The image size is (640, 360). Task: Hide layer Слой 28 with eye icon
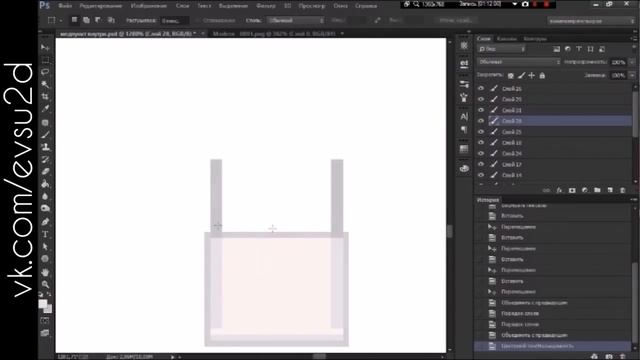(481, 121)
